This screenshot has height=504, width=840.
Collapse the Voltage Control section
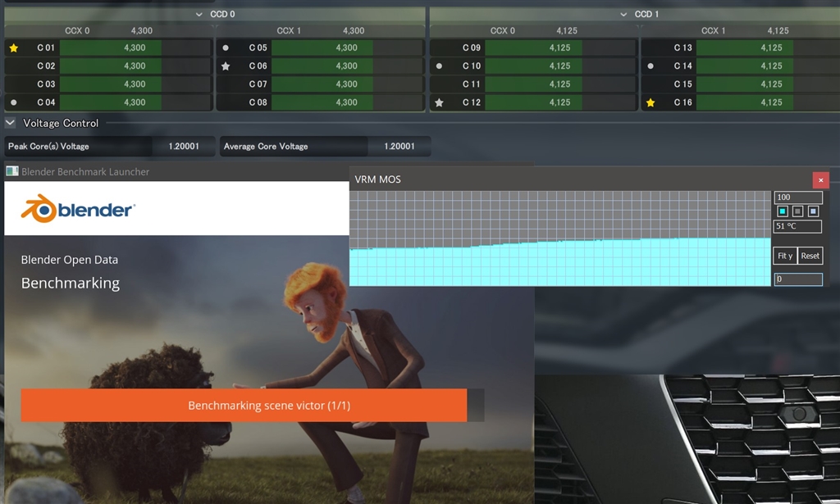pos(10,123)
